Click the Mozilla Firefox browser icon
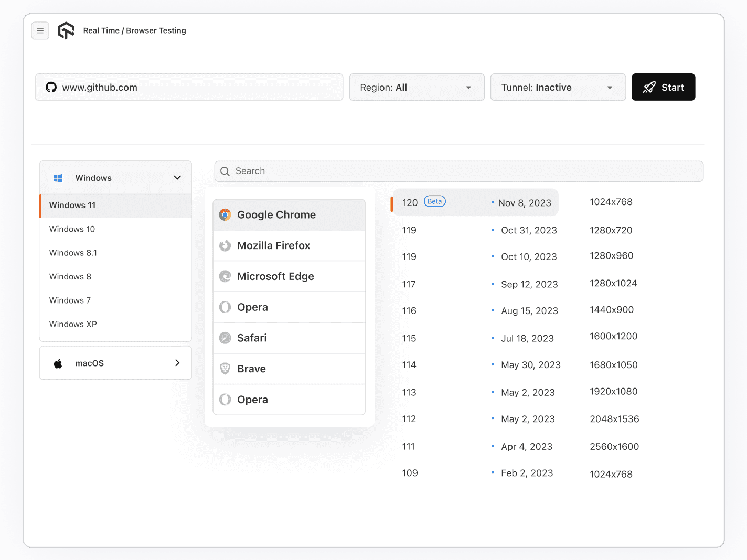The height and width of the screenshot is (560, 747). click(225, 246)
